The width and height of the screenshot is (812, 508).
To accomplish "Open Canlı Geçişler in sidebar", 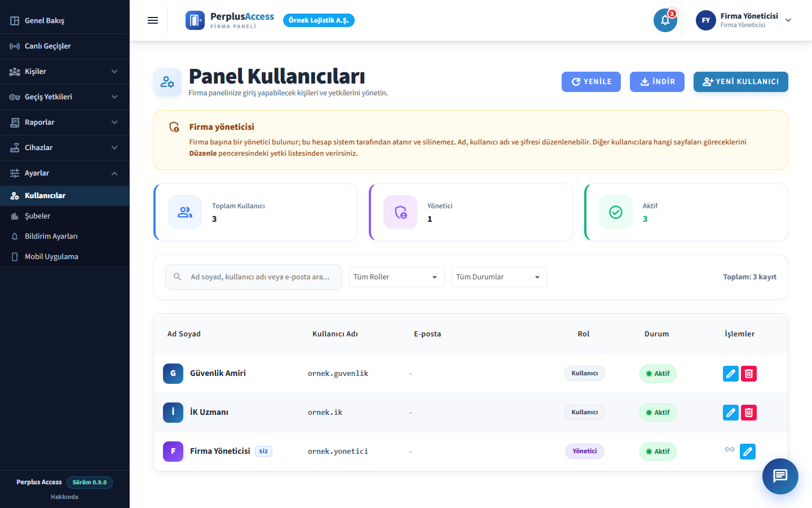I will click(65, 46).
